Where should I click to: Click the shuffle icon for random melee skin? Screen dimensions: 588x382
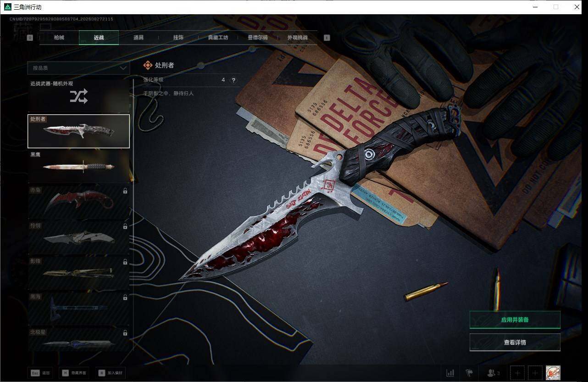78,96
